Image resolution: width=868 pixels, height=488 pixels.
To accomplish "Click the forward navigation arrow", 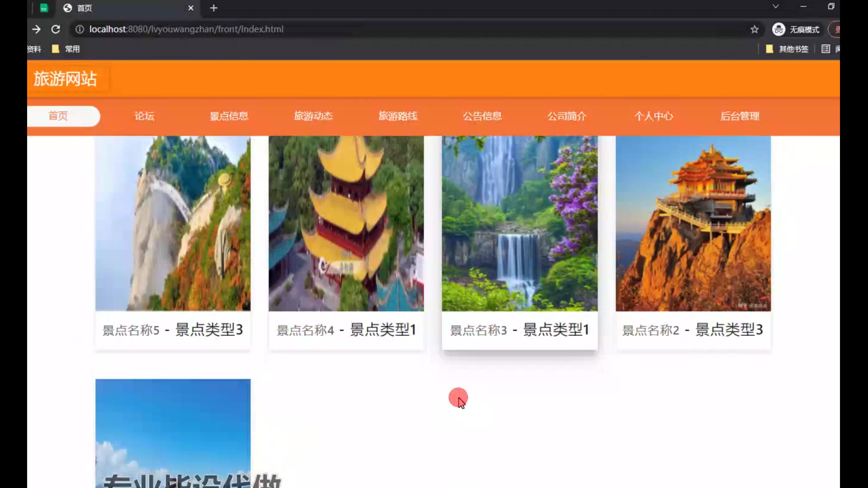I will [37, 29].
